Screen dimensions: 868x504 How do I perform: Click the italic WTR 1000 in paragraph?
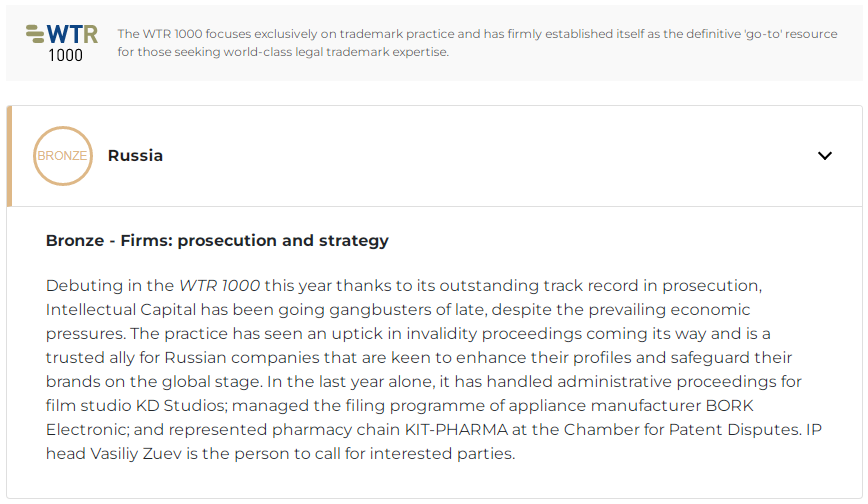(219, 286)
